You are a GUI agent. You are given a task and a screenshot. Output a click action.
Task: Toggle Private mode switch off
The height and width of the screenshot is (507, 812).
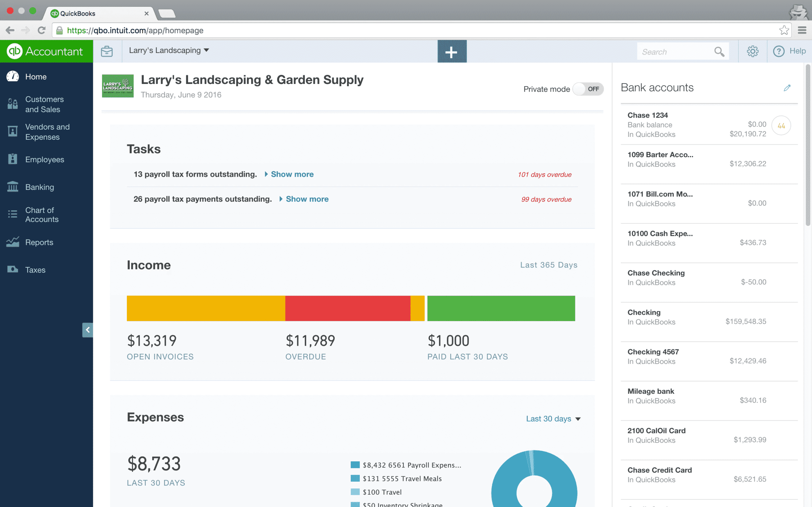pos(587,89)
